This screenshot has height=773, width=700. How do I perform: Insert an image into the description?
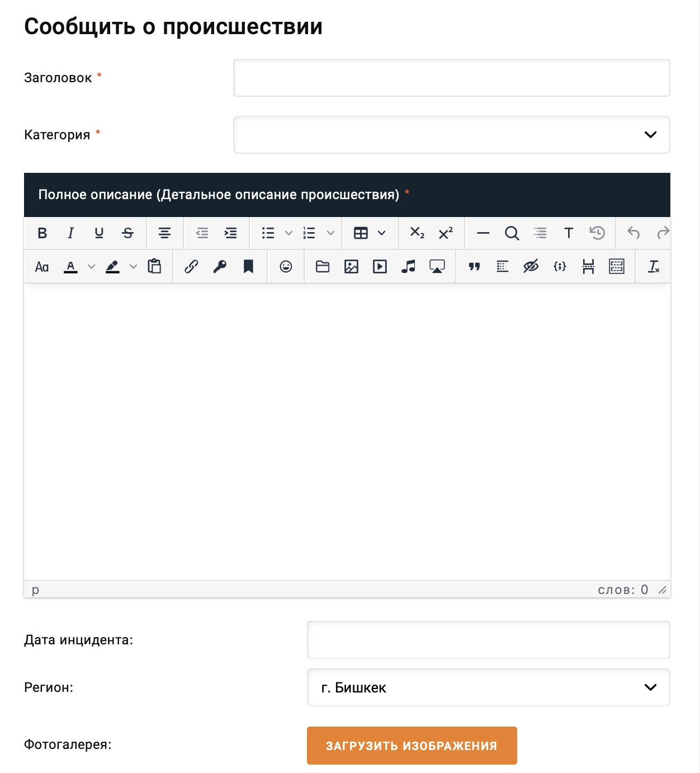pyautogui.click(x=351, y=267)
